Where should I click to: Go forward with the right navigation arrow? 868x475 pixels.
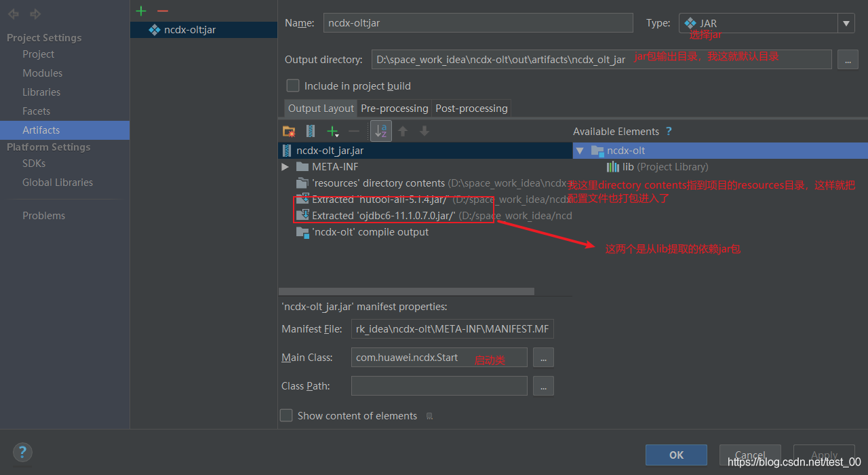(35, 14)
